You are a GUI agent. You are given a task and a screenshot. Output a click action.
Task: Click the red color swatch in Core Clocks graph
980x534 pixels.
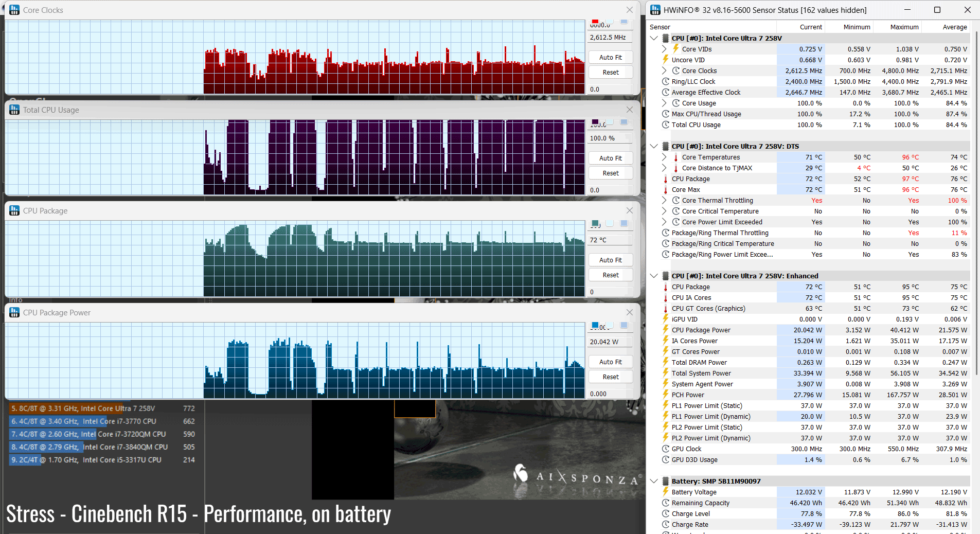595,22
